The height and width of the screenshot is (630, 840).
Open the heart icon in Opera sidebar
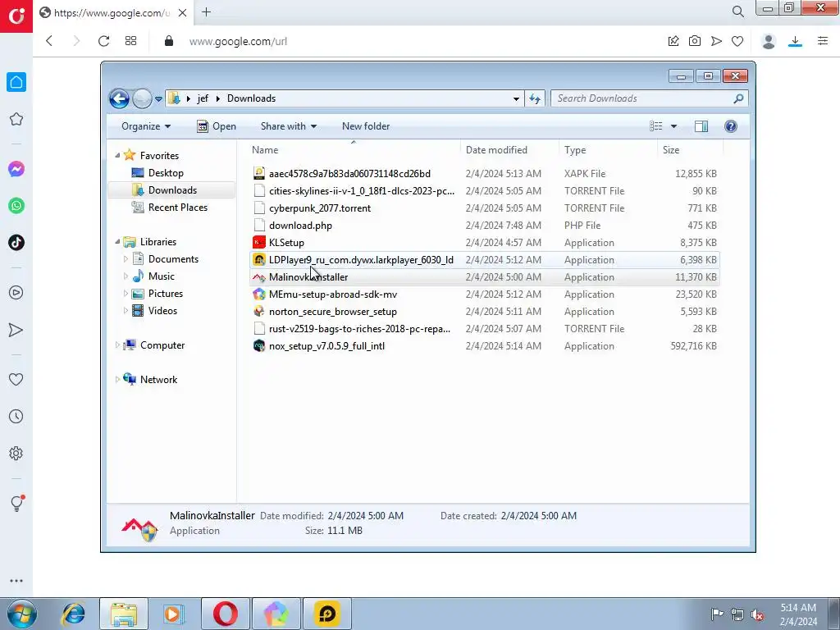(16, 379)
